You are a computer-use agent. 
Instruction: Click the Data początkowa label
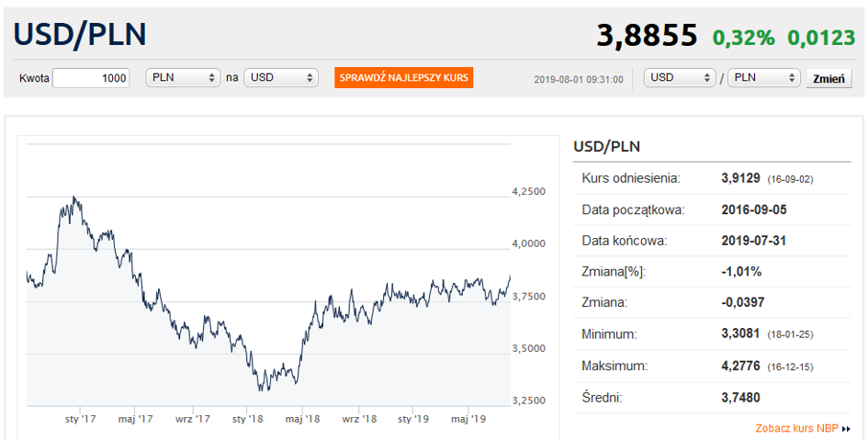point(633,210)
